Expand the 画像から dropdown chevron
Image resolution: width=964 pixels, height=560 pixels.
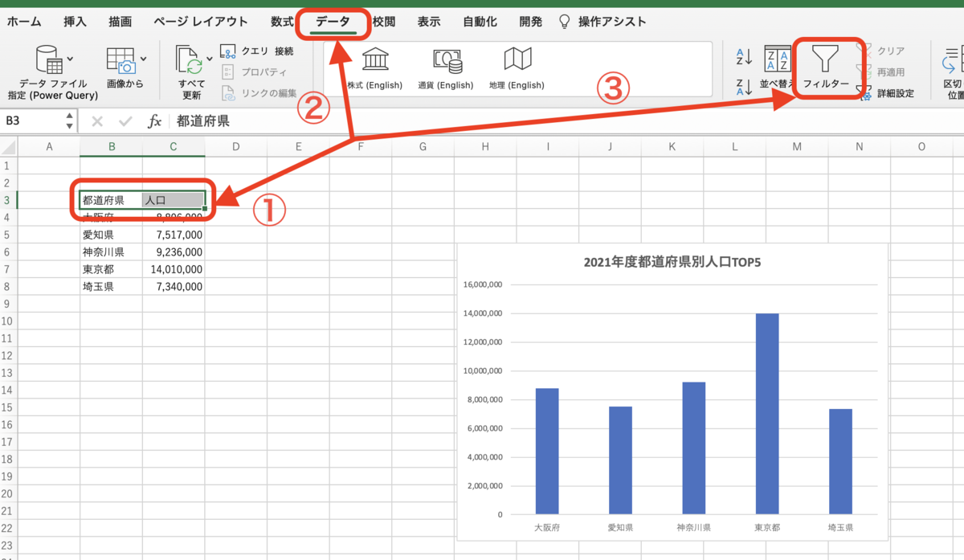(145, 59)
